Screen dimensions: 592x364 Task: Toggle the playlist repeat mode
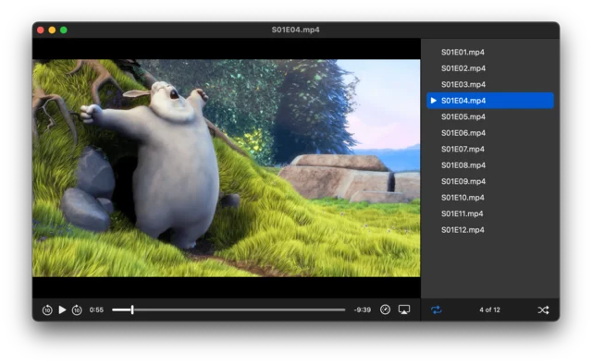[436, 310]
